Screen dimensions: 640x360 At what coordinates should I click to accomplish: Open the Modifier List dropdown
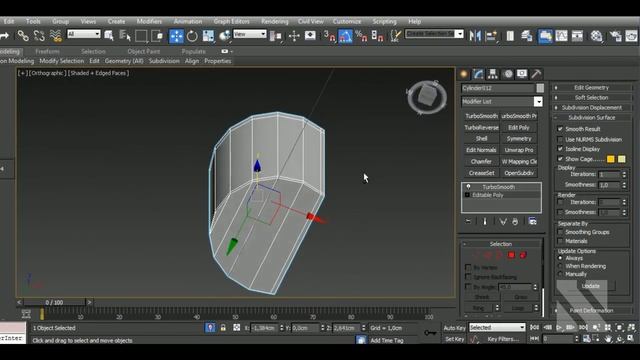538,102
